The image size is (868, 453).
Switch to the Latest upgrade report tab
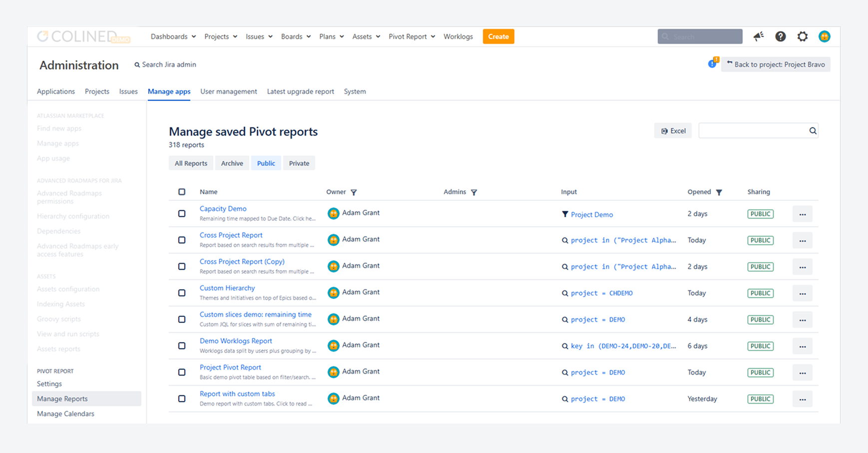[301, 91]
